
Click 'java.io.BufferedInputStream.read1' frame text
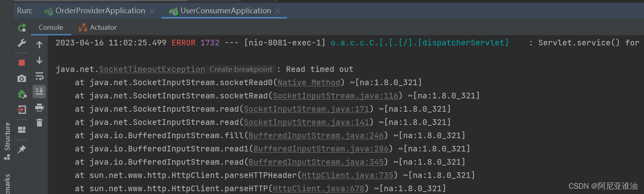tap(169, 149)
